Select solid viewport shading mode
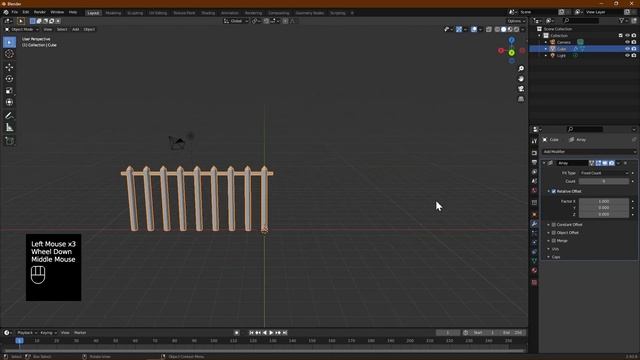This screenshot has width=640, height=360. point(503,29)
